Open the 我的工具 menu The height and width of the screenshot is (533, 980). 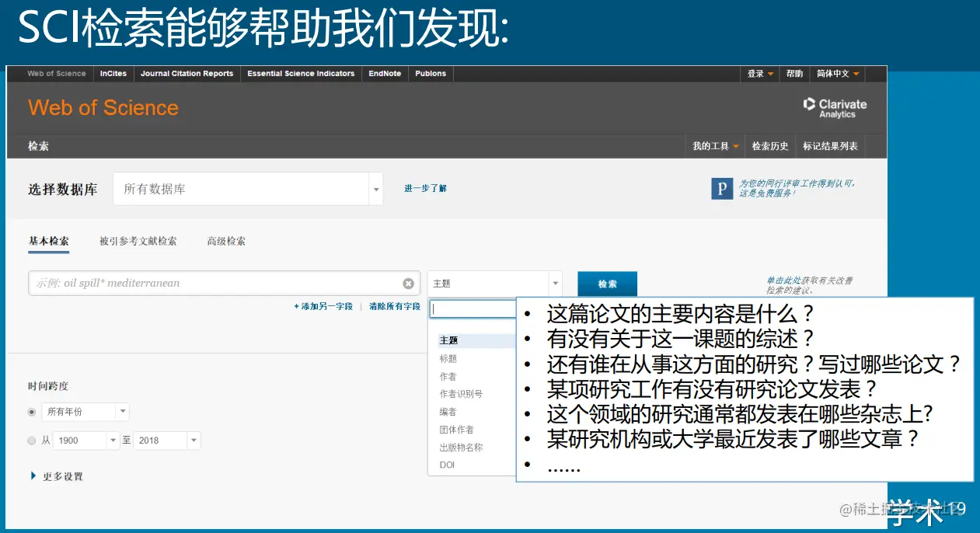point(716,146)
